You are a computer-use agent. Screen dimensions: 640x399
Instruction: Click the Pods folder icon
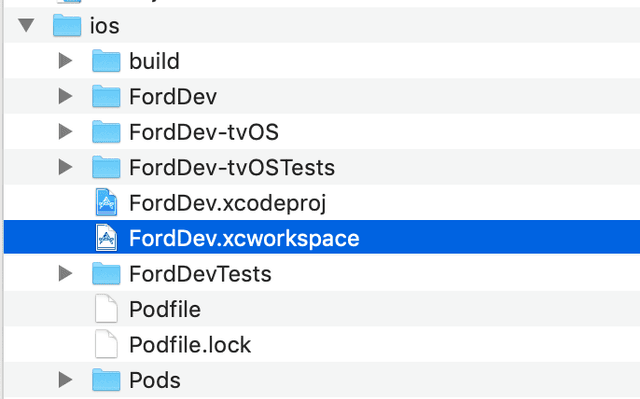(x=106, y=380)
